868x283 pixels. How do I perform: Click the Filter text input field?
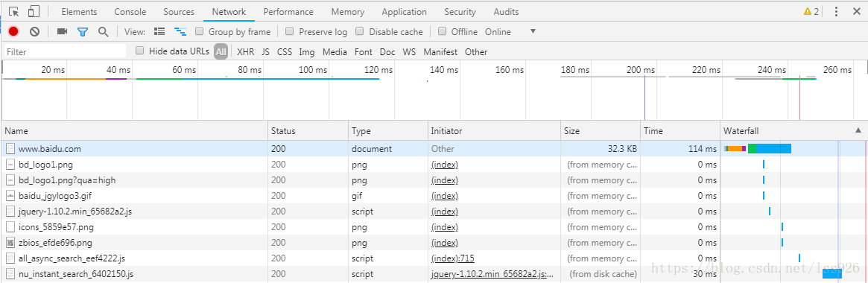(66, 51)
